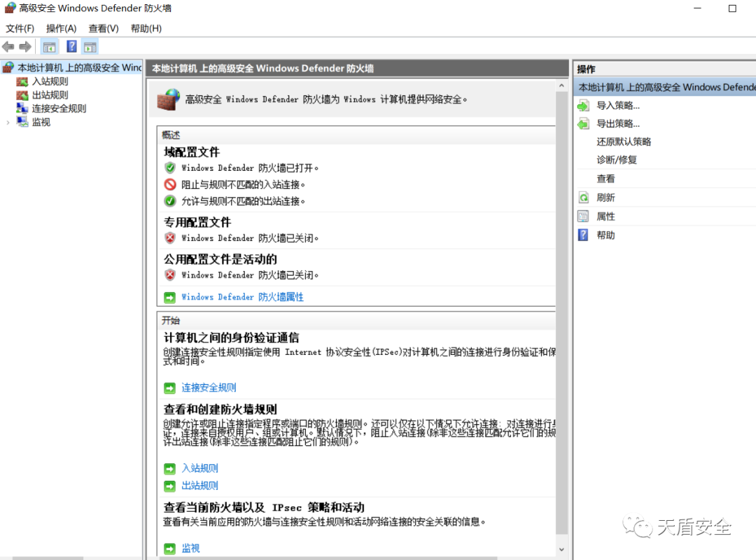Image resolution: width=756 pixels, height=560 pixels.
Task: Open the blue question mark help toolbar icon
Action: click(71, 47)
